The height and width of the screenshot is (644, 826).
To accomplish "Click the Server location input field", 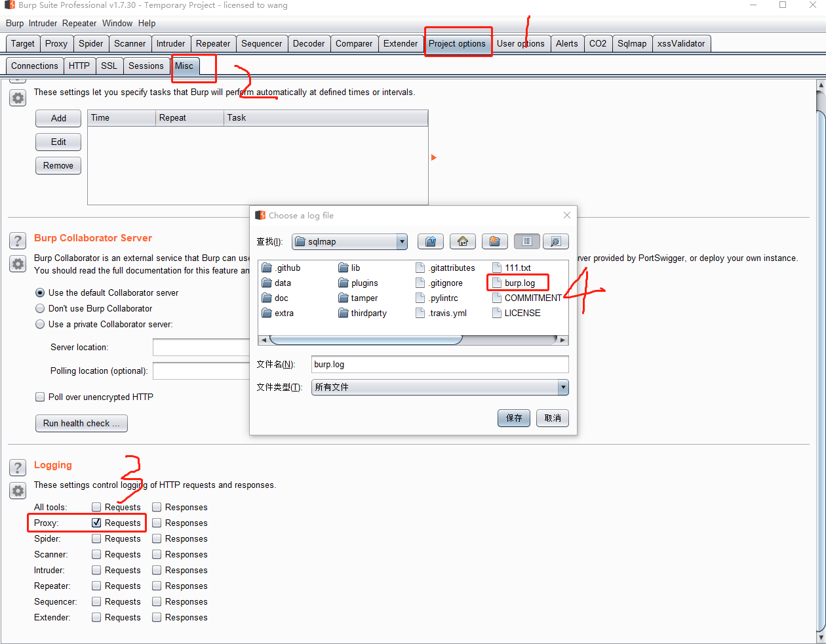I will pyautogui.click(x=201, y=347).
